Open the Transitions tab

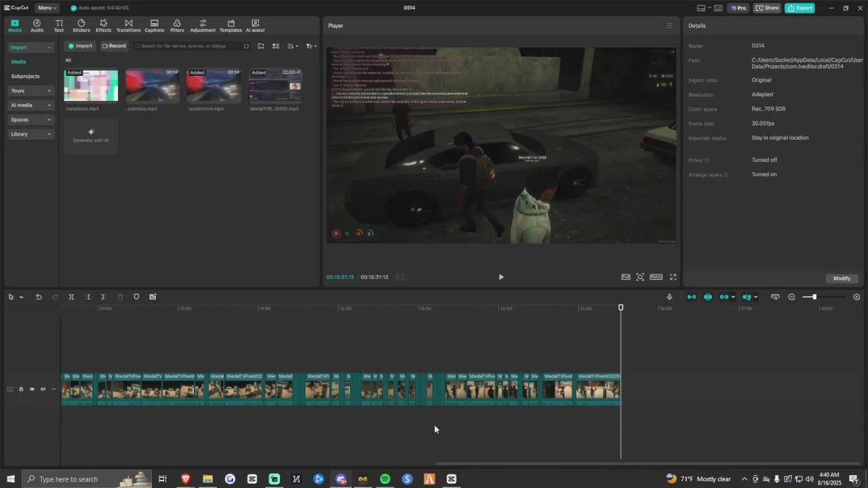[x=128, y=26]
